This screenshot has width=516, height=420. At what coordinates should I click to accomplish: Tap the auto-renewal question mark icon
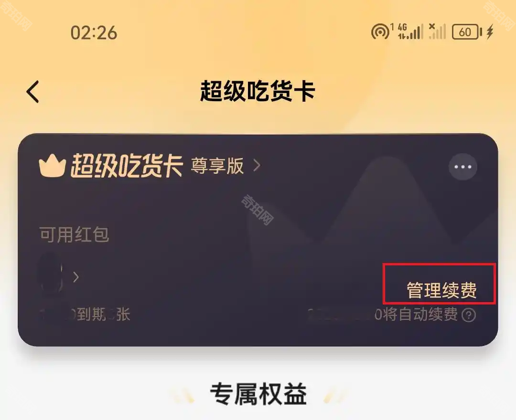point(469,315)
